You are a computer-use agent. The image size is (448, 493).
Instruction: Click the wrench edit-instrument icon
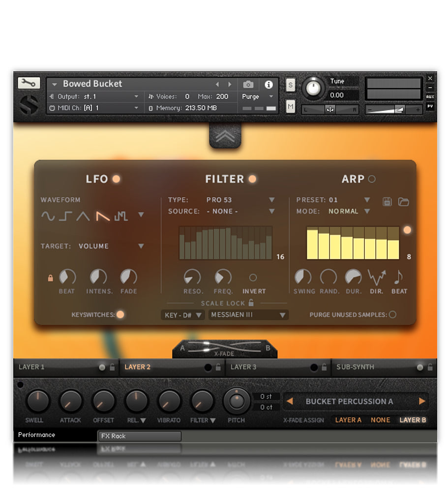click(28, 83)
